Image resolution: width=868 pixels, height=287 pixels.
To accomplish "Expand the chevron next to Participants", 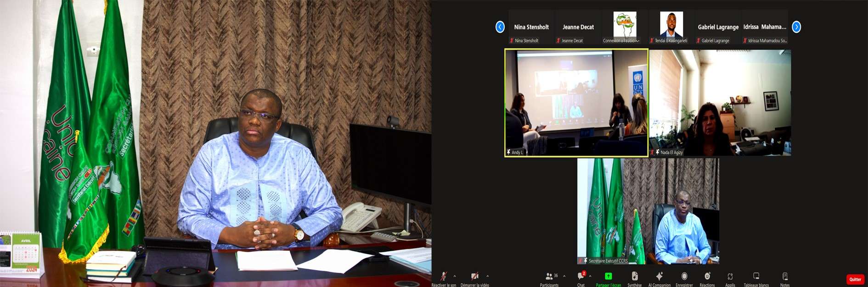I will tap(564, 276).
